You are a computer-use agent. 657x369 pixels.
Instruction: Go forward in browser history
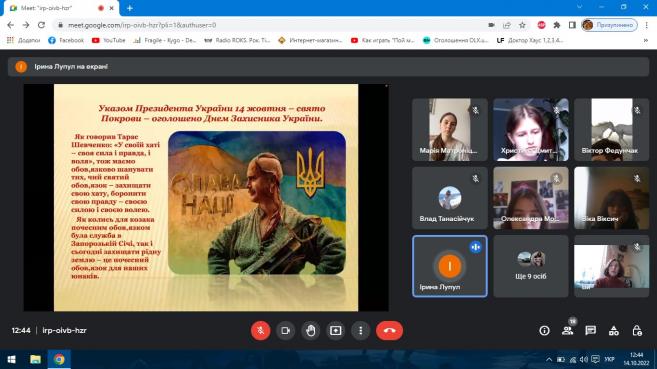pos(26,25)
